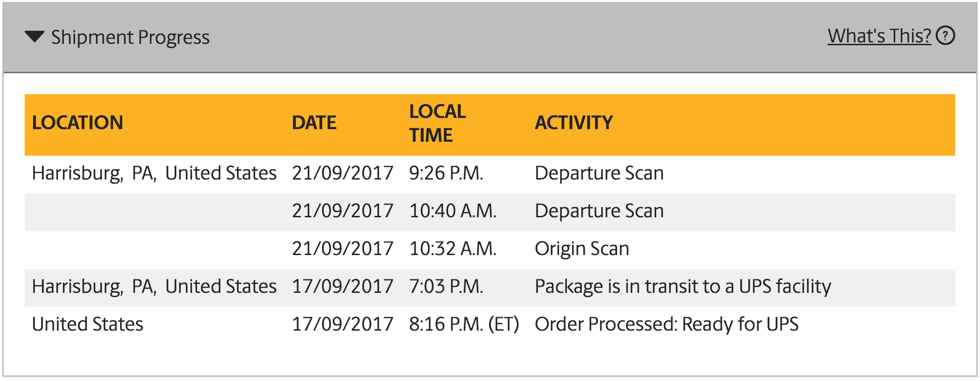Screen dimensions: 980x381
Task: Click the Origin Scan activity text
Action: click(582, 249)
